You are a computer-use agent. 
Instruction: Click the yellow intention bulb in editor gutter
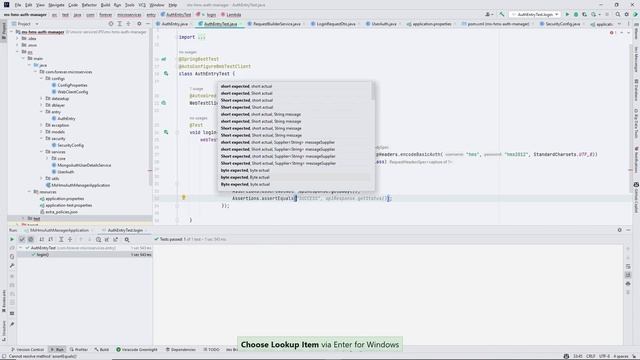click(184, 198)
